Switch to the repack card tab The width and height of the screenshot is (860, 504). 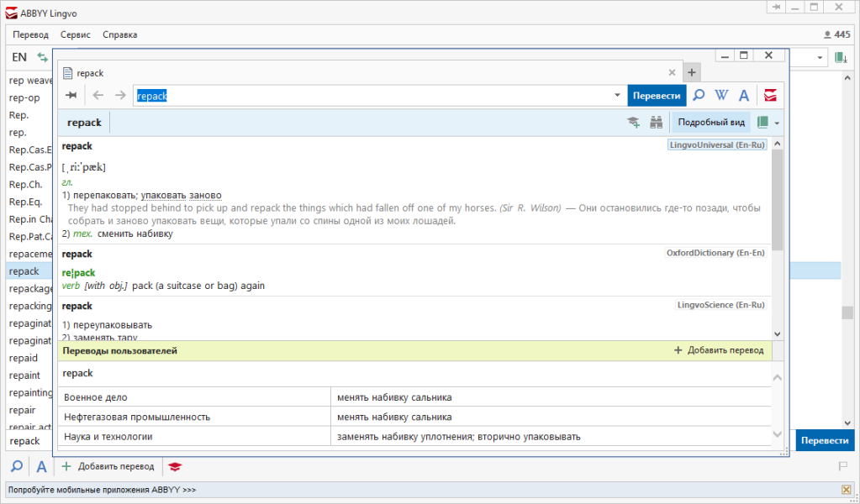[90, 73]
